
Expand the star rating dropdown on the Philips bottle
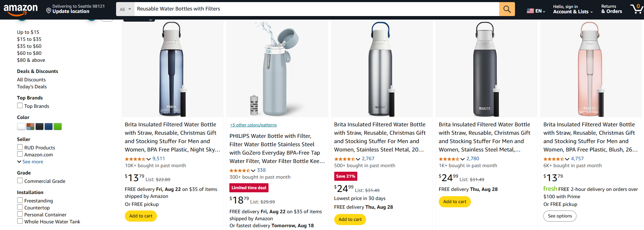253,170
